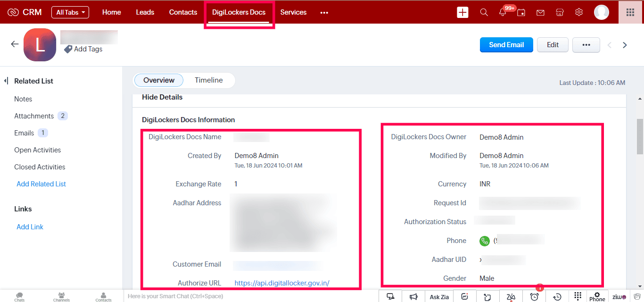
Task: Open the chart insights icon in bottom bar
Action: coord(464,296)
